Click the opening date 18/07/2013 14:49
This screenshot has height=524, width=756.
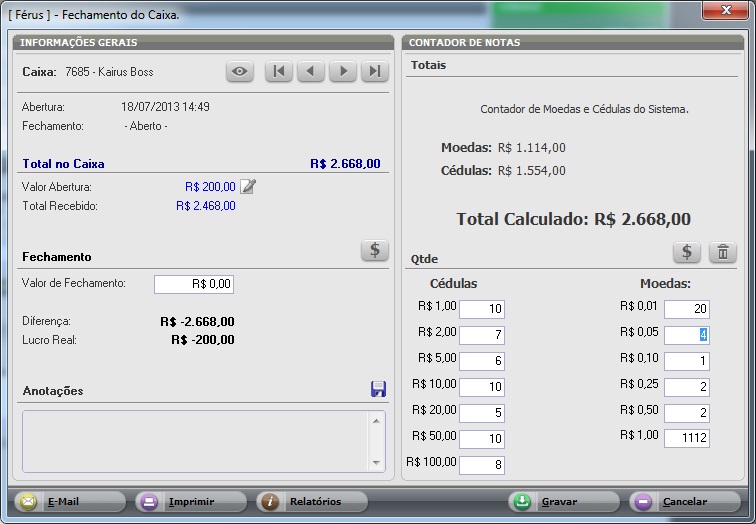point(165,107)
